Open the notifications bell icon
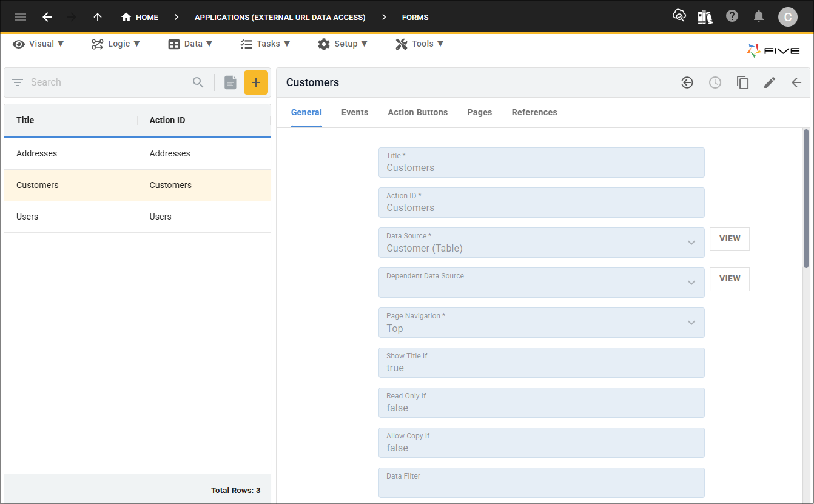 [x=758, y=16]
